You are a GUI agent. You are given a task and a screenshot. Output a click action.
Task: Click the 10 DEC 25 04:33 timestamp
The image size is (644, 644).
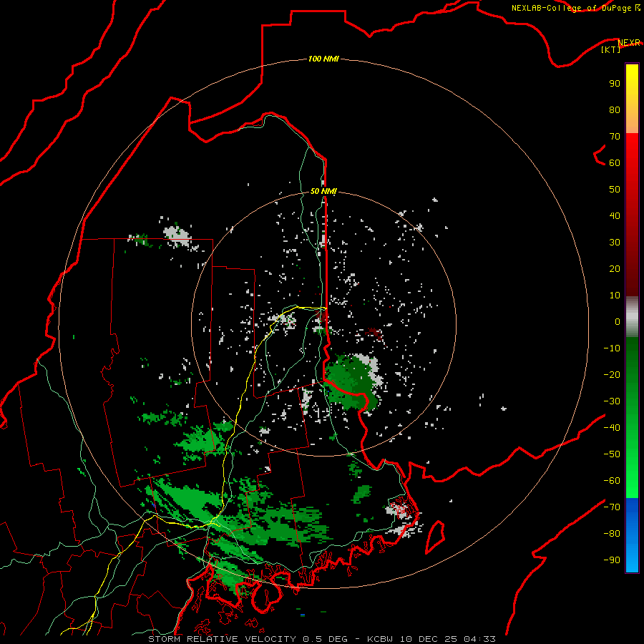[448, 639]
